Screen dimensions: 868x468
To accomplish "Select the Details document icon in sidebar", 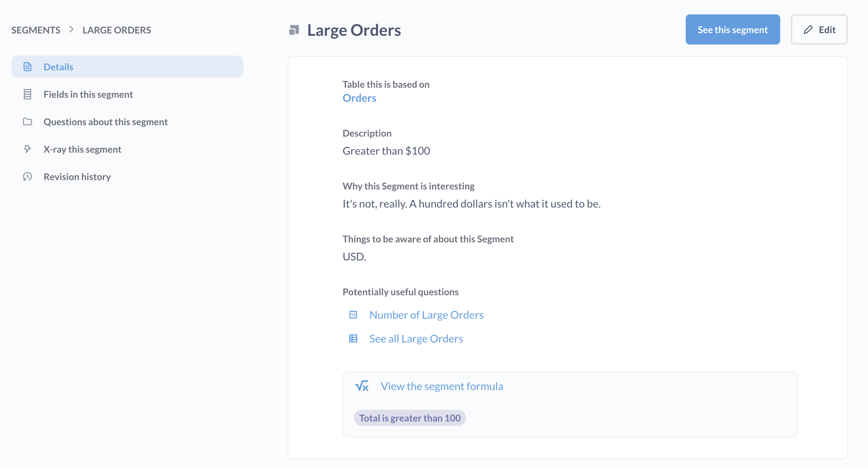I will pyautogui.click(x=27, y=67).
